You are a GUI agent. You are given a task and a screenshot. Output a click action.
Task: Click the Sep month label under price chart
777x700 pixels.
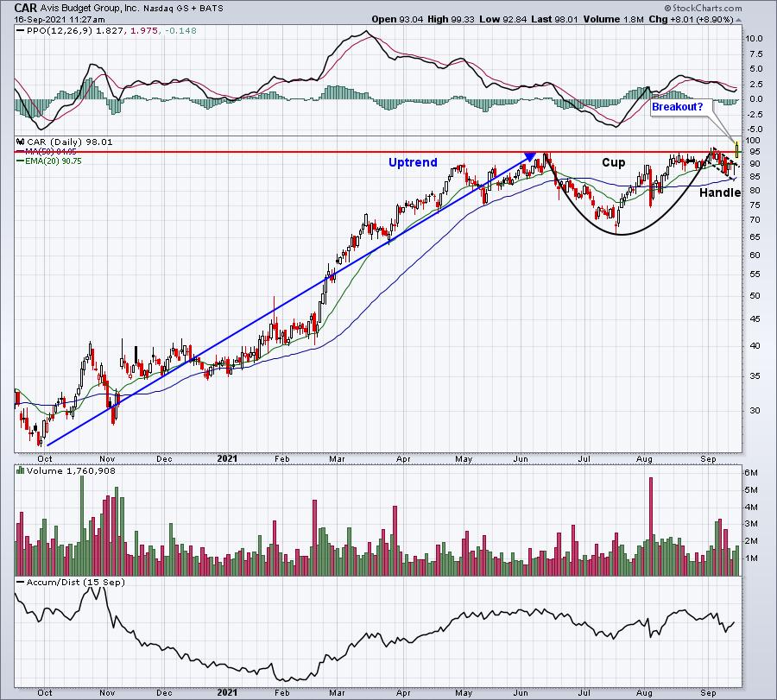click(x=708, y=458)
